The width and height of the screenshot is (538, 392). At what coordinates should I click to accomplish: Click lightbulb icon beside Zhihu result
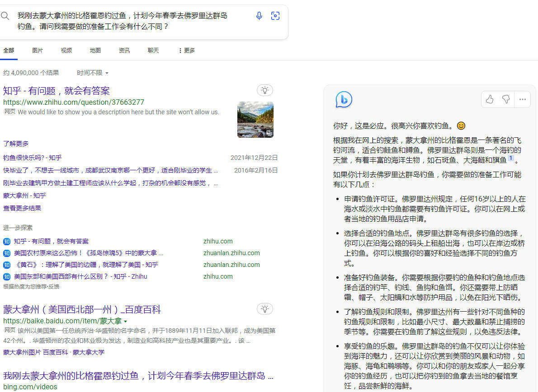click(265, 90)
